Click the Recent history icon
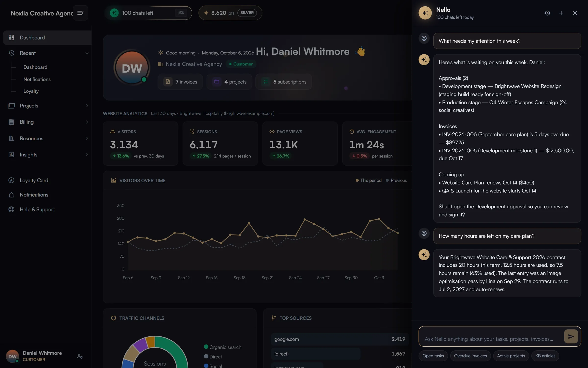Image resolution: width=588 pixels, height=368 pixels. 11,53
